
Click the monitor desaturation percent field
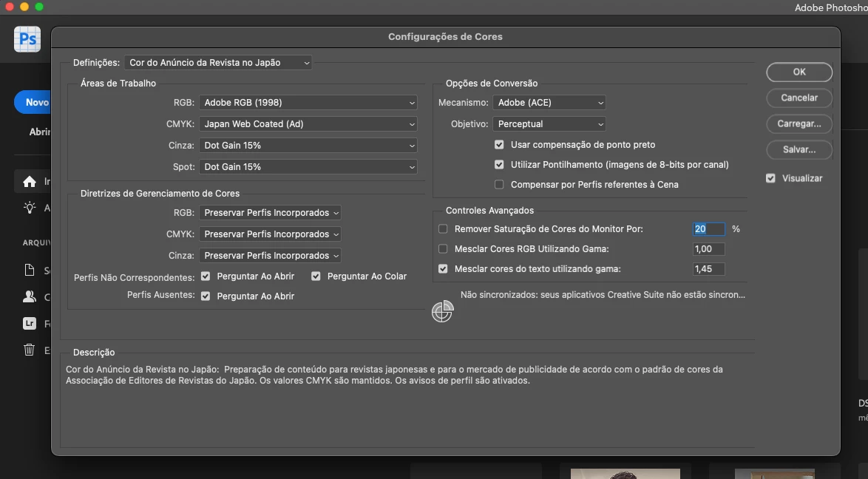[x=708, y=228]
